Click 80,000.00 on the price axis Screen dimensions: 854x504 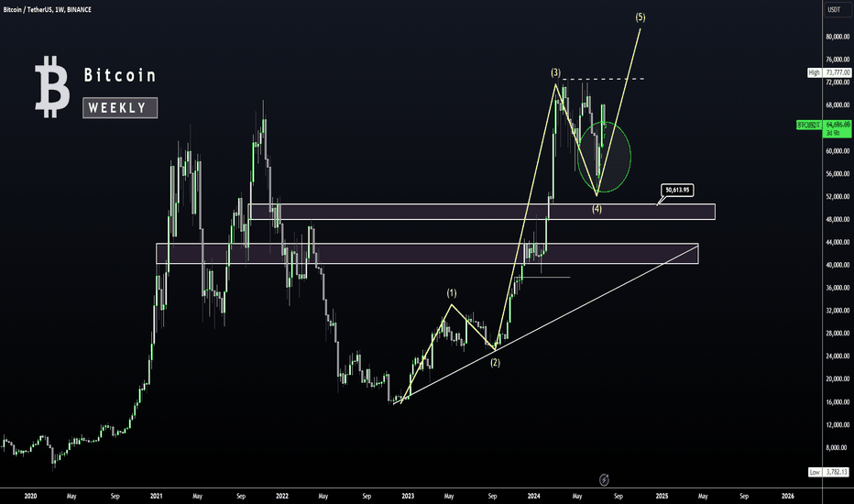[838, 37]
